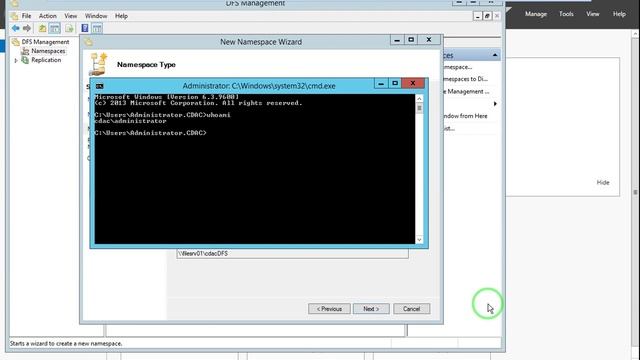Open Help menu in Server Manager
This screenshot has height=360, width=640.
[619, 14]
